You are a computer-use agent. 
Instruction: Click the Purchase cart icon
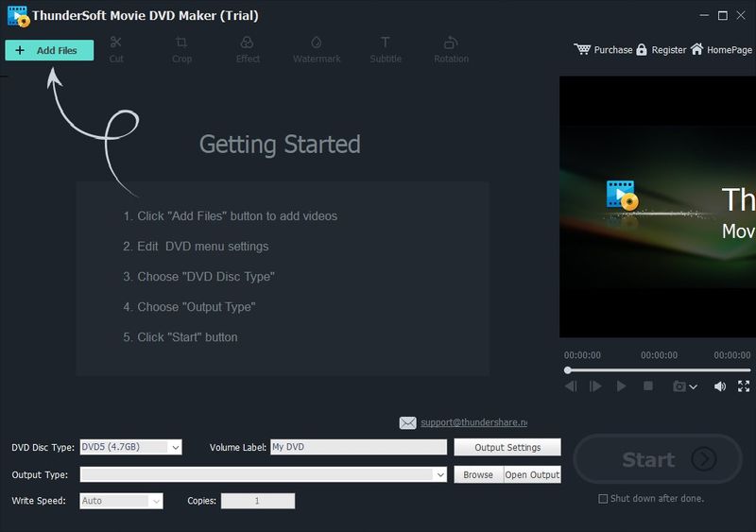click(582, 49)
